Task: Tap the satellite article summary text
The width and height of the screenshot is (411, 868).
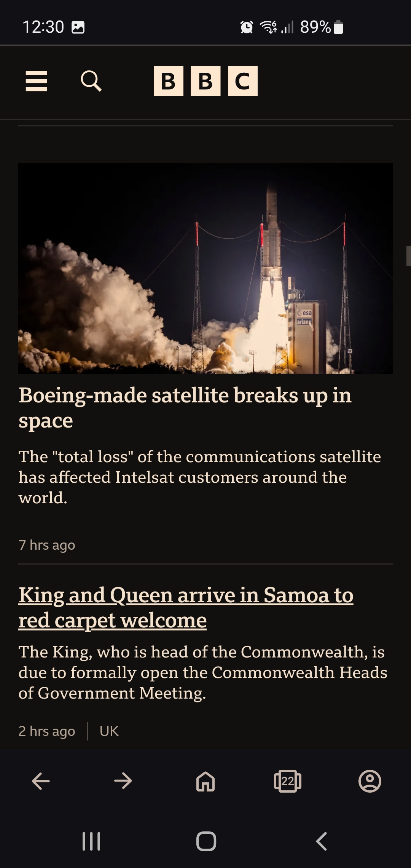Action: 200,477
